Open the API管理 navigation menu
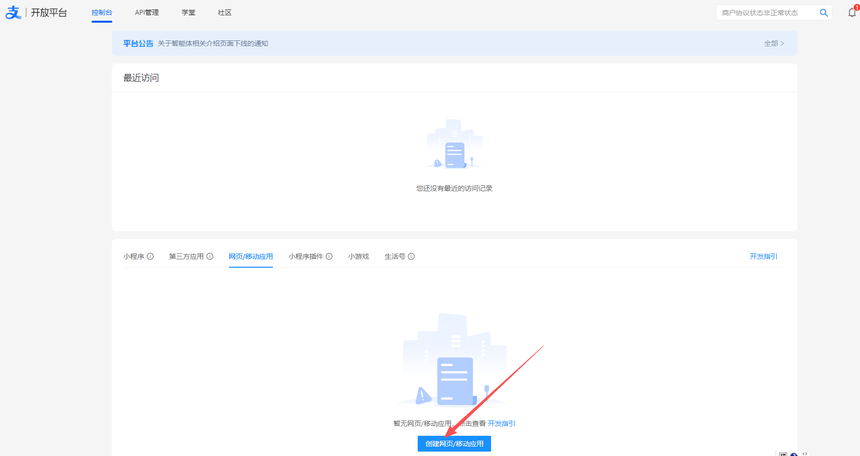The width and height of the screenshot is (860, 456). tap(147, 13)
